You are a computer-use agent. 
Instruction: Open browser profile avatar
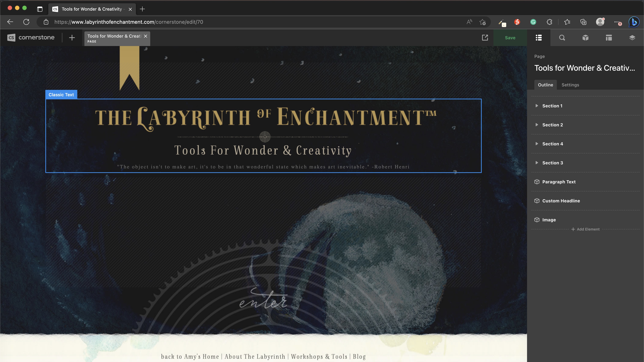point(600,22)
